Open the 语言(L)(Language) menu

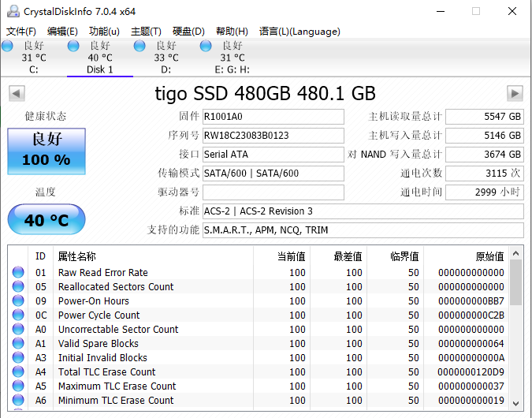tap(299, 32)
